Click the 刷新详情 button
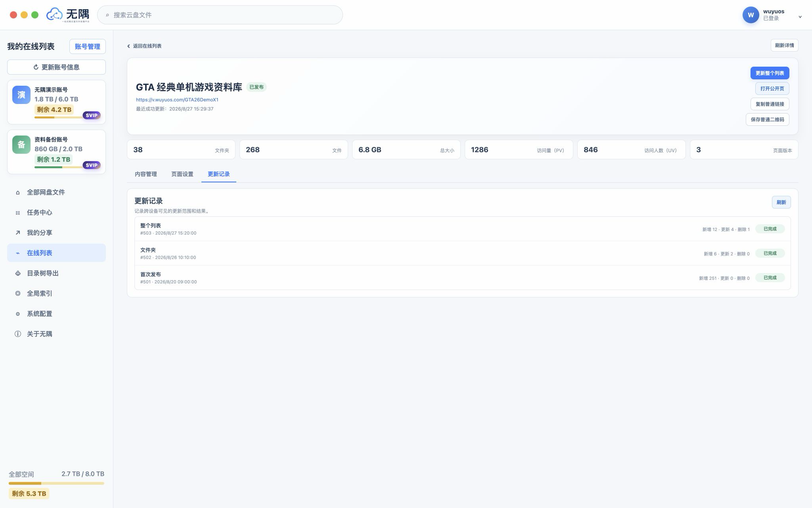Image resolution: width=812 pixels, height=508 pixels. coord(784,45)
